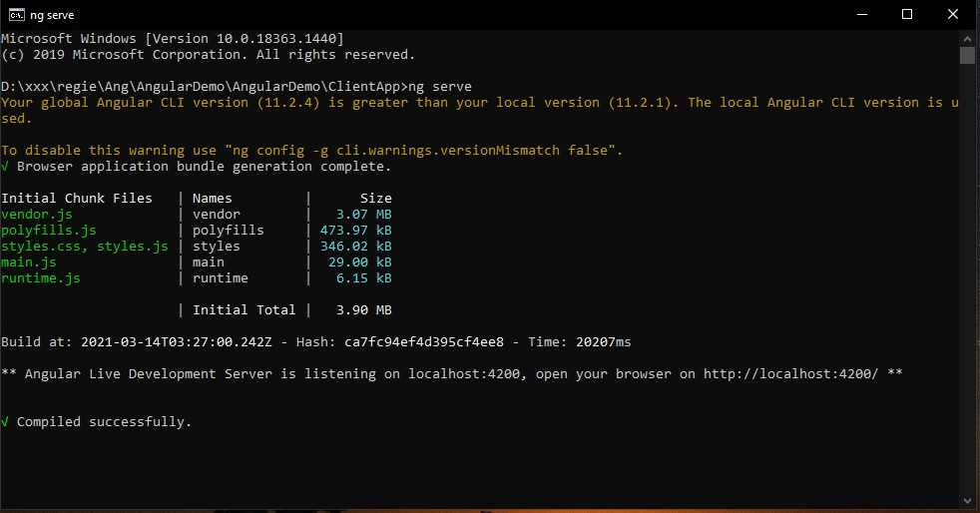
Task: Click the 'Names' column header
Action: (x=212, y=198)
